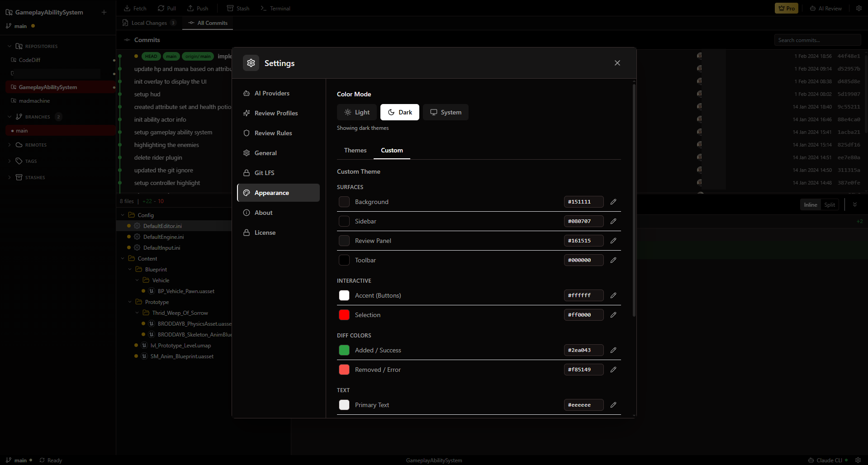This screenshot has height=465, width=868.
Task: Open the License settings section
Action: coord(278,232)
